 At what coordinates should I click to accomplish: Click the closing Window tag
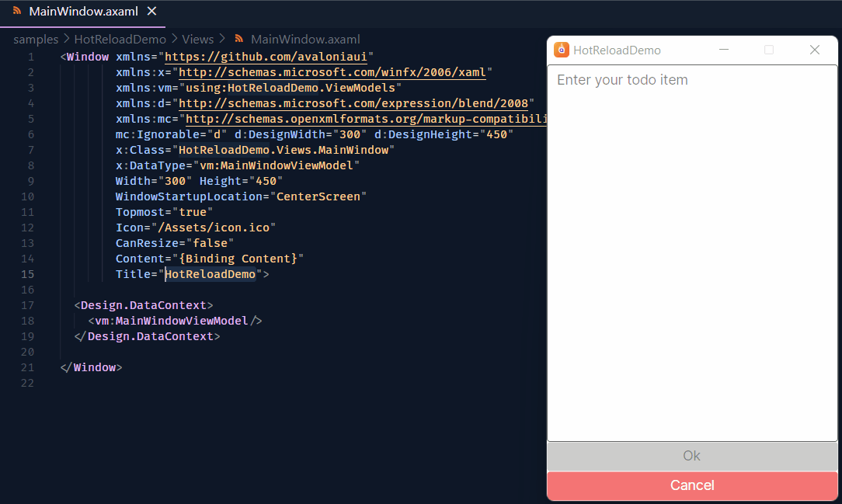coord(92,367)
